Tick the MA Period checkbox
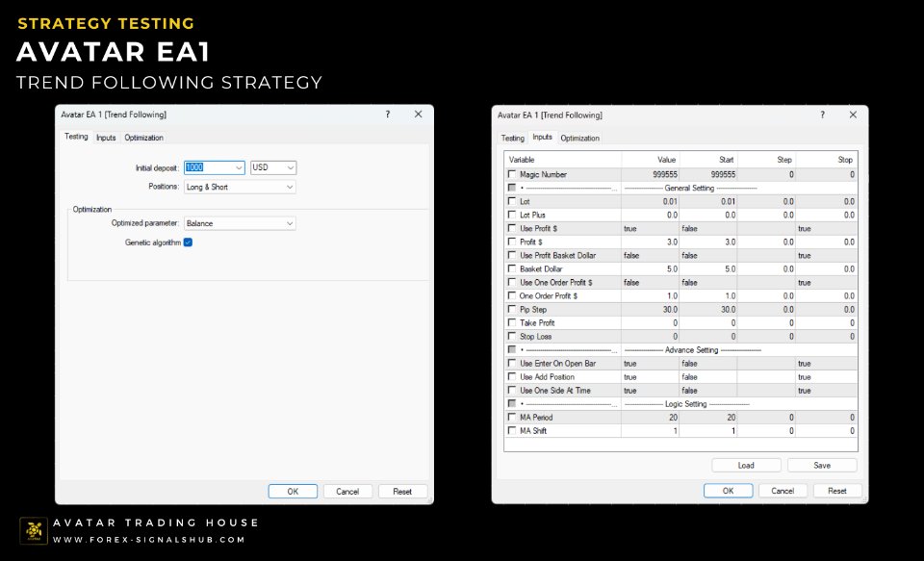This screenshot has width=924, height=561. pos(512,418)
